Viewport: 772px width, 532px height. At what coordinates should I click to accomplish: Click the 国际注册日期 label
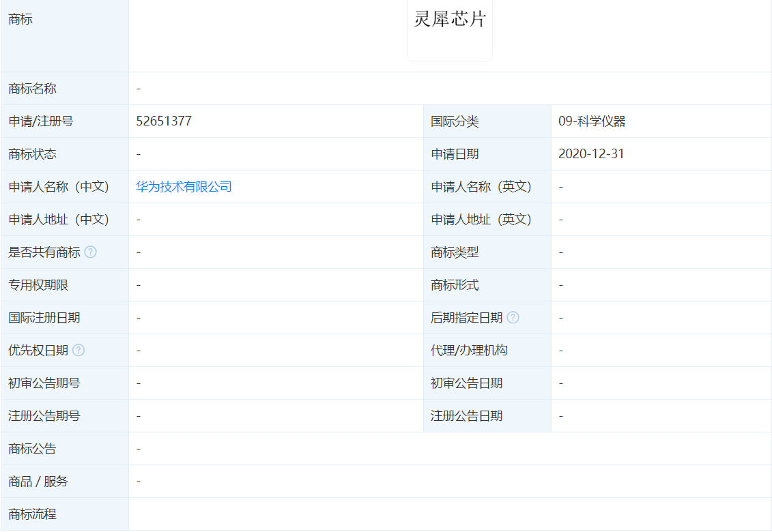pos(44,317)
